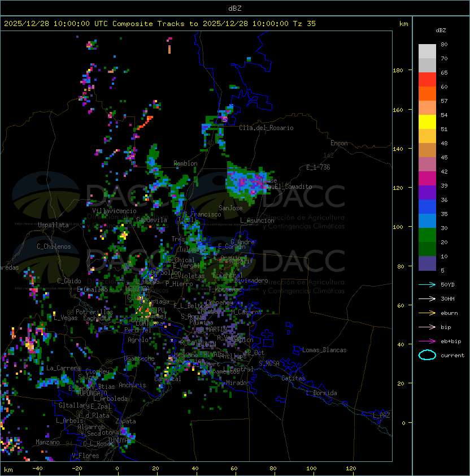The image size is (470, 476).
Task: Pick the orange 57-60 dBZ legend swatch
Action: (427, 94)
